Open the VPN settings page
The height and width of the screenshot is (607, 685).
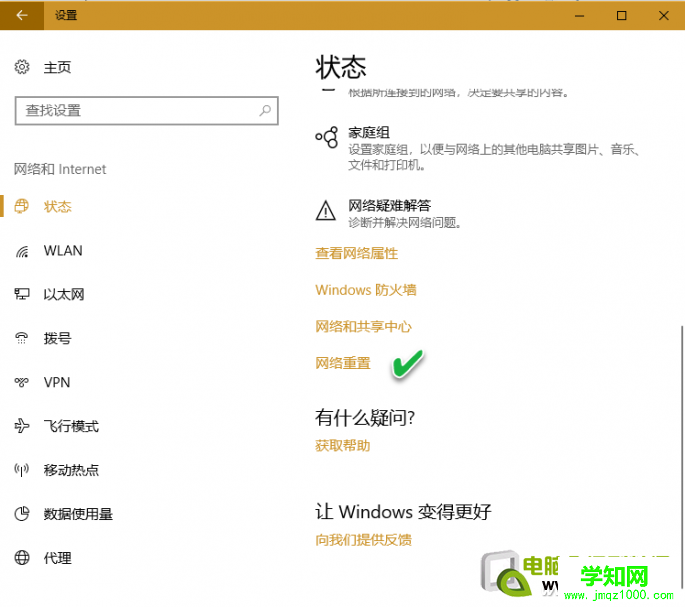tap(57, 382)
